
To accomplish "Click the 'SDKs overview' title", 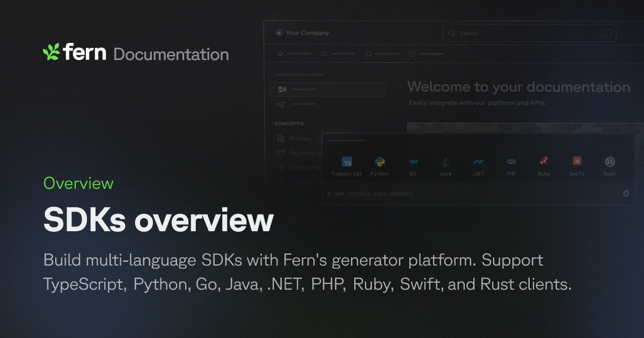I will tap(158, 221).
